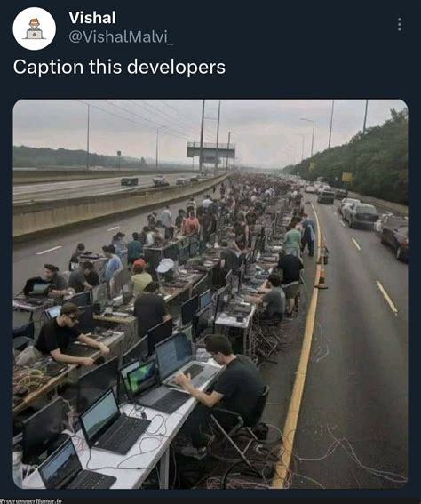Click the ProgrammerHumor.io watermark
This screenshot has width=421, height=504.
tap(31, 500)
